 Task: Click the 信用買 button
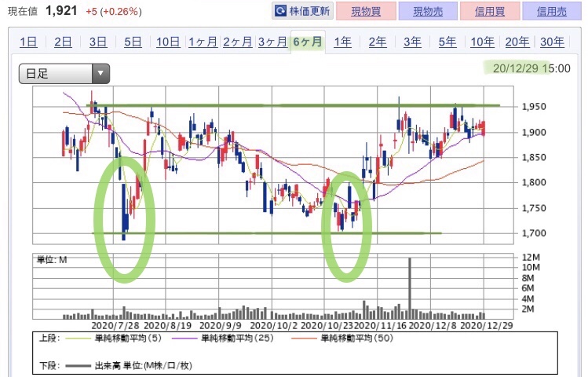click(x=490, y=11)
